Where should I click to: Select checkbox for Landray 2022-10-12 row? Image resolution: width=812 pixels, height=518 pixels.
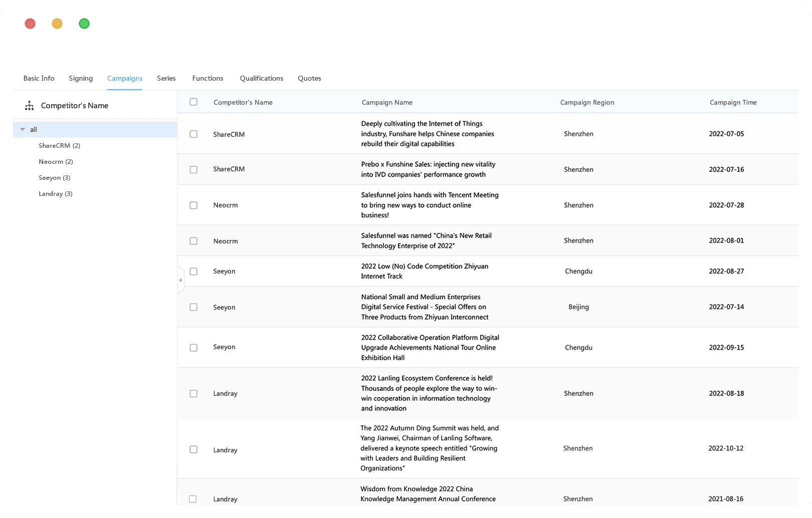click(x=193, y=450)
